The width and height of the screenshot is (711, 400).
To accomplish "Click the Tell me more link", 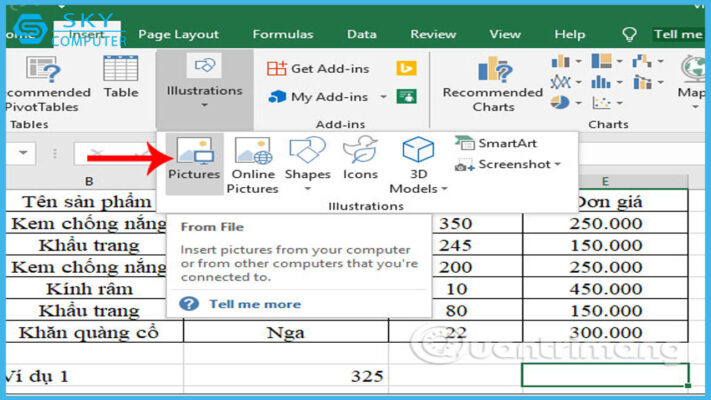I will coord(254,304).
